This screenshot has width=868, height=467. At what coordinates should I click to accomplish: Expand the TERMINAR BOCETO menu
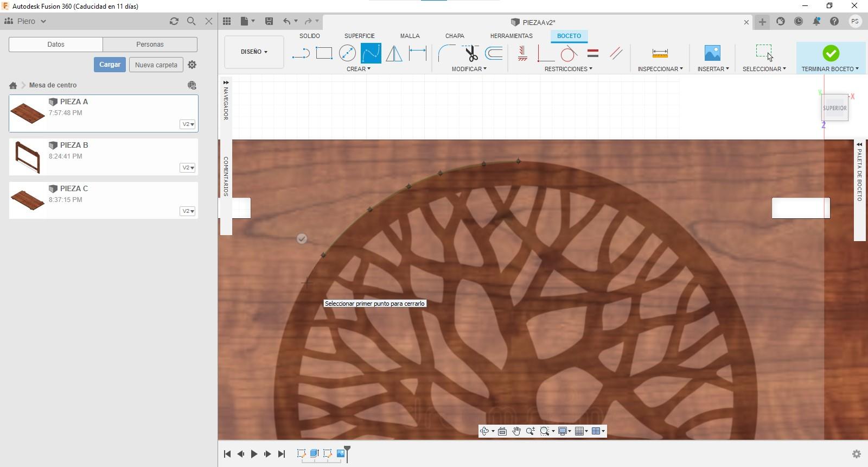point(830,69)
